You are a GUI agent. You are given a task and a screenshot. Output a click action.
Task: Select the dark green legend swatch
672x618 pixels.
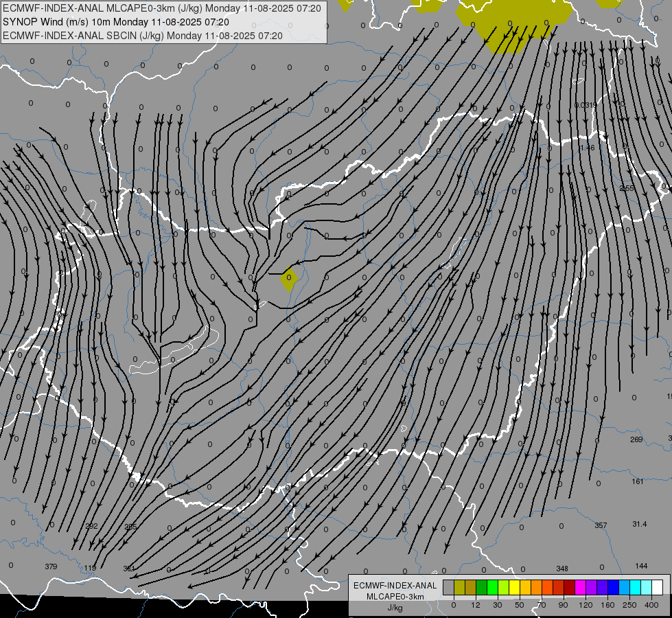point(481,587)
